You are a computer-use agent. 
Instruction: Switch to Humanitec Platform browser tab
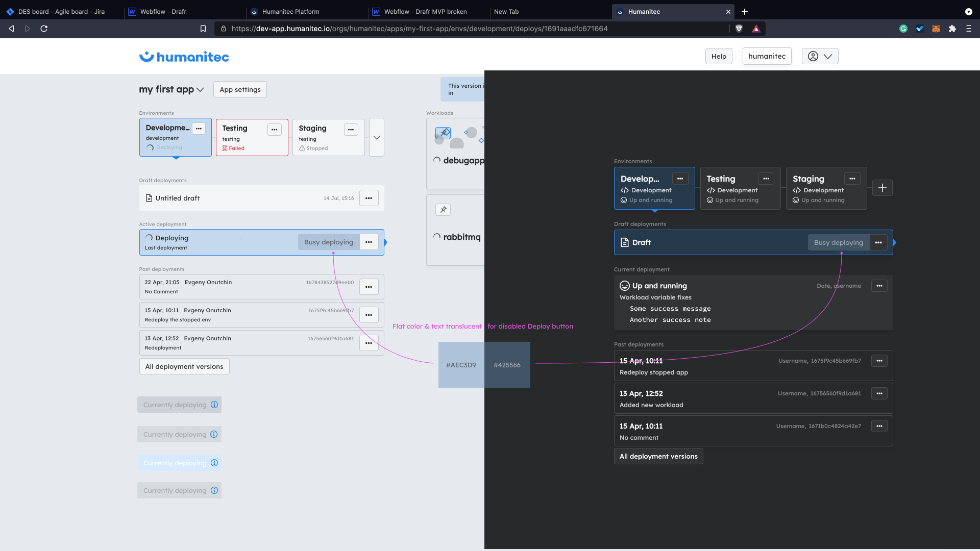point(290,11)
